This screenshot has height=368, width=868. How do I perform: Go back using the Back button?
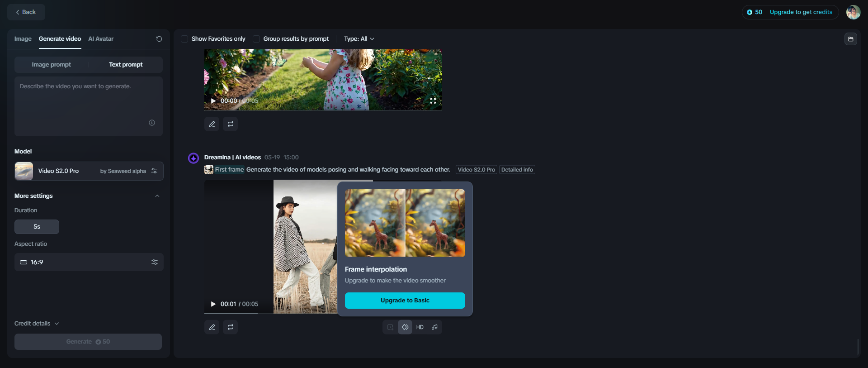coord(26,12)
